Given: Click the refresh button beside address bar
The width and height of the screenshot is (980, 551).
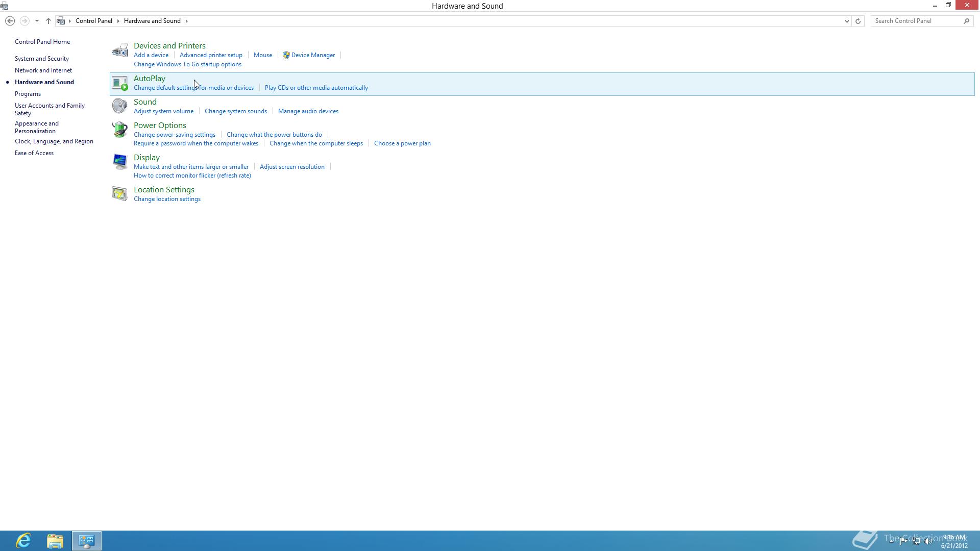Looking at the screenshot, I should (x=858, y=21).
